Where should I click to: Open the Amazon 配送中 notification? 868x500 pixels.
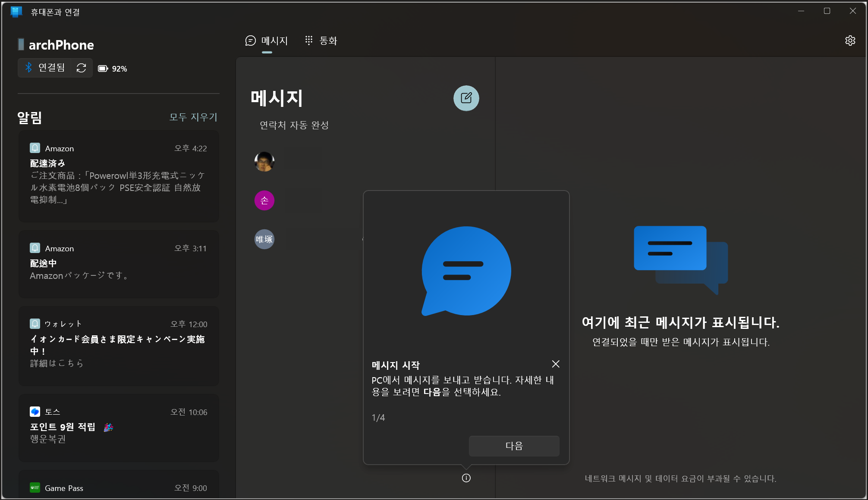point(119,264)
